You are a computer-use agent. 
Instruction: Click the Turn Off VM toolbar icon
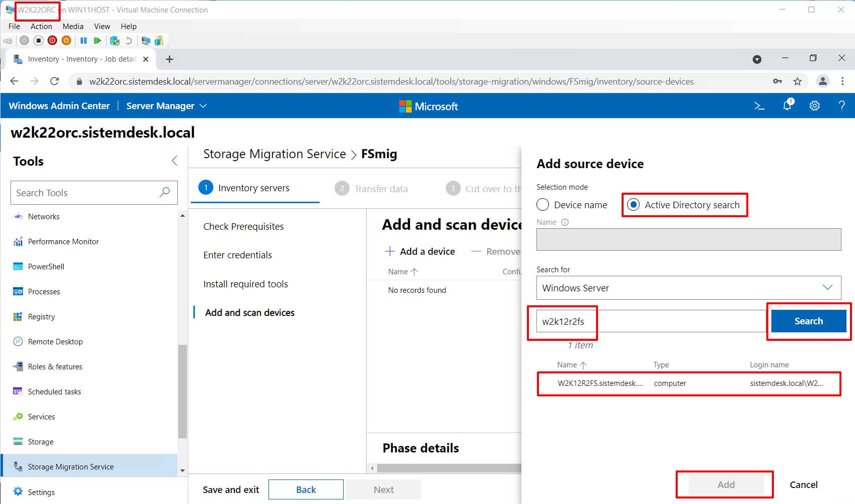(x=39, y=41)
